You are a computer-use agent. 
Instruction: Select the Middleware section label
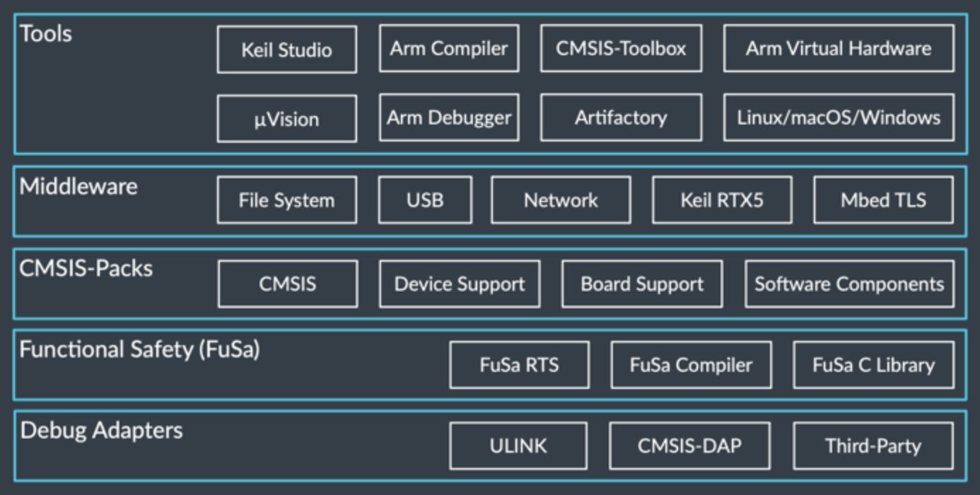(78, 187)
